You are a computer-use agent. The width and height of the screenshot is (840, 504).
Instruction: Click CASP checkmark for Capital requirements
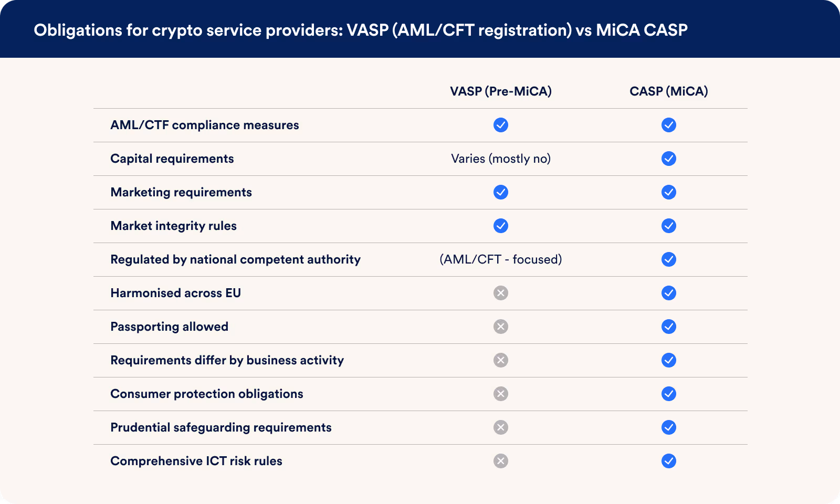(x=669, y=159)
